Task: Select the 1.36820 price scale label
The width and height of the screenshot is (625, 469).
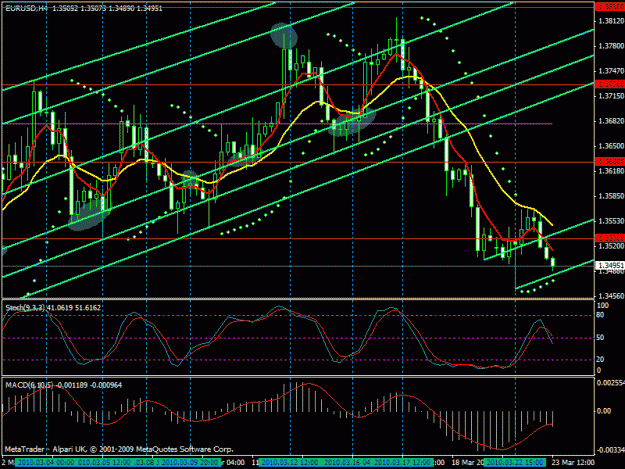Action: [609, 121]
